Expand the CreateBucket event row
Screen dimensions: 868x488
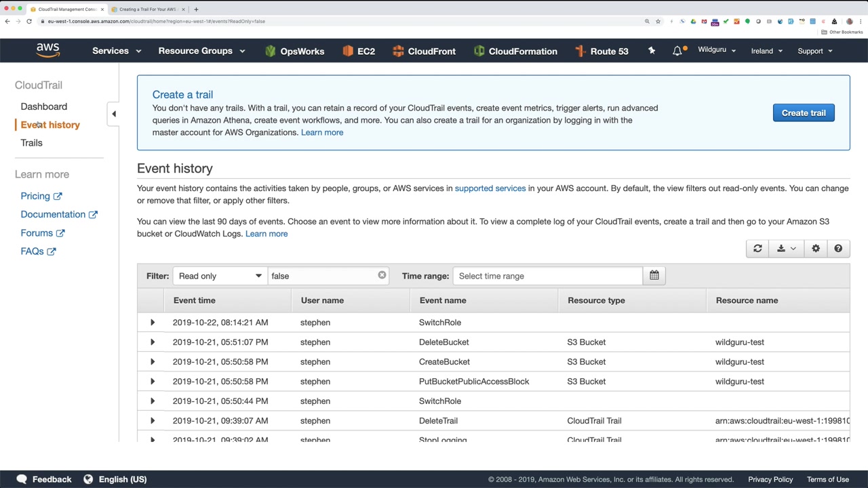153,362
